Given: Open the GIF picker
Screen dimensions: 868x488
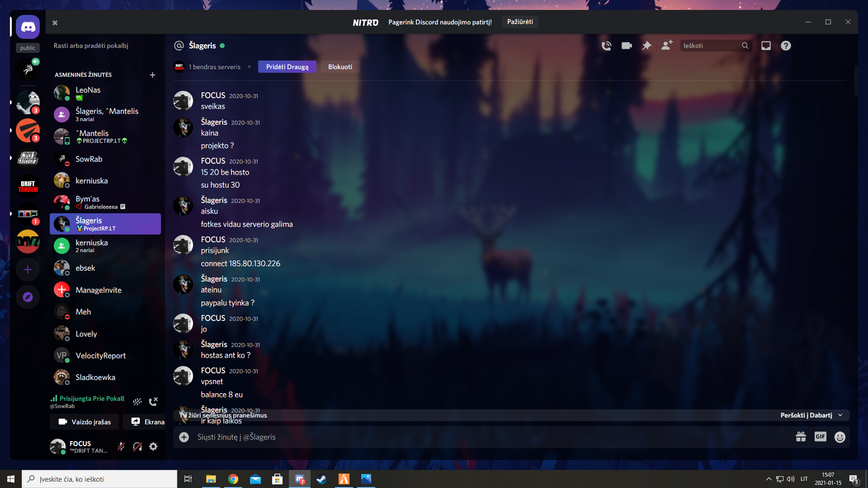Looking at the screenshot, I should [820, 436].
